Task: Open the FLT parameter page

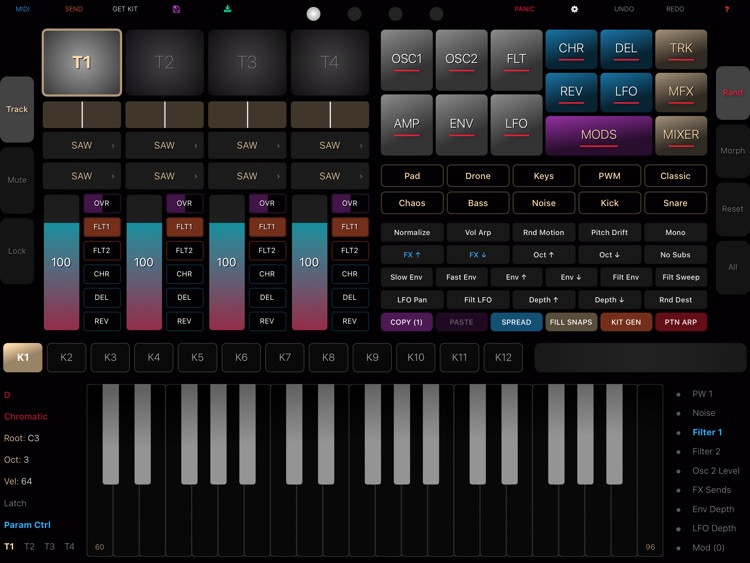Action: click(x=517, y=60)
